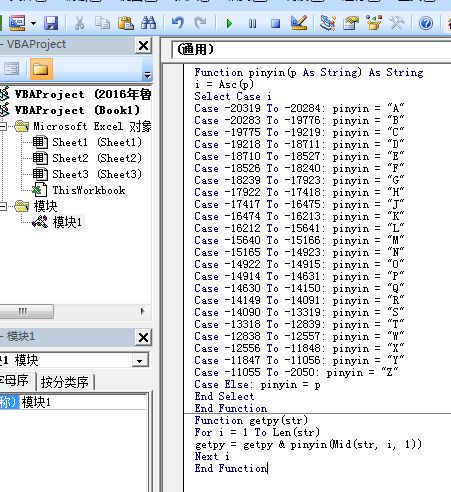This screenshot has width=451, height=492.
Task: Click the Save icon in toolbar
Action: click(x=51, y=23)
